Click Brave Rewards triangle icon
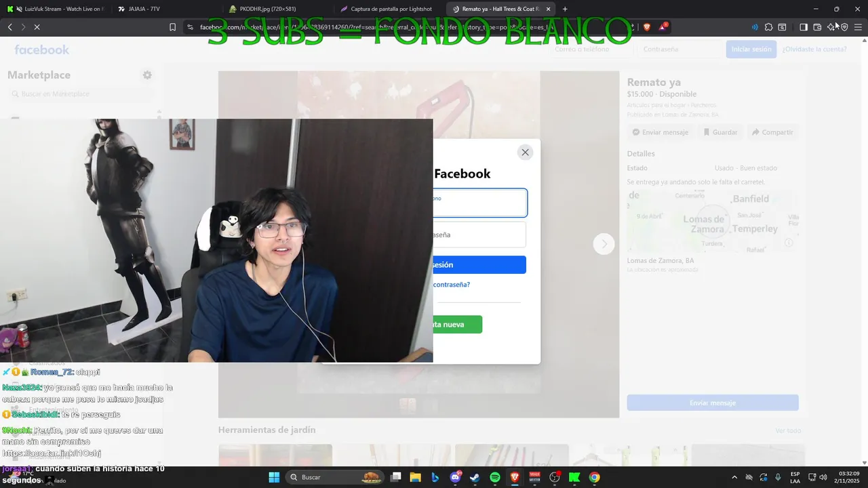Viewport: 868px width, 488px height. (x=663, y=27)
